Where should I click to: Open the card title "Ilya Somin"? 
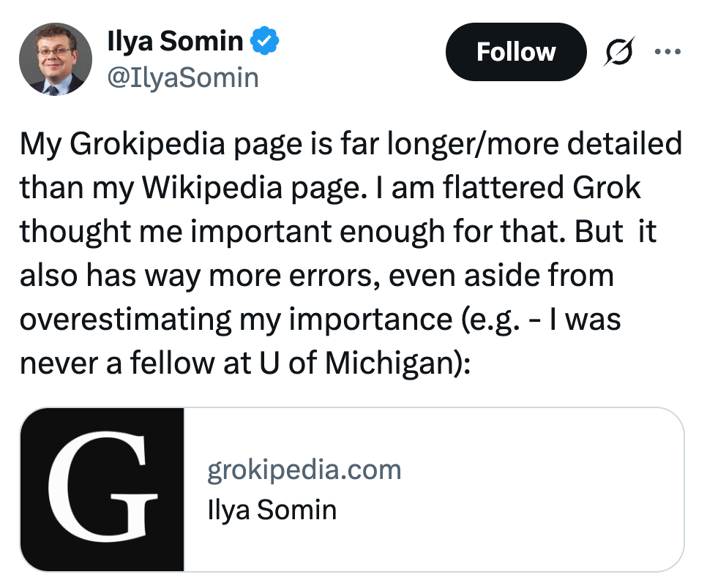(x=272, y=509)
